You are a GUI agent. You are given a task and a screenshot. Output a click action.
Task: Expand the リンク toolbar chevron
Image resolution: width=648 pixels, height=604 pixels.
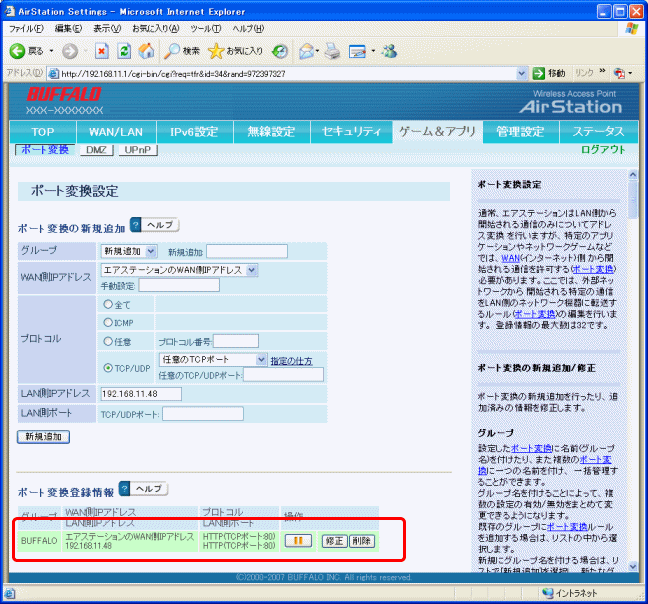[x=602, y=71]
